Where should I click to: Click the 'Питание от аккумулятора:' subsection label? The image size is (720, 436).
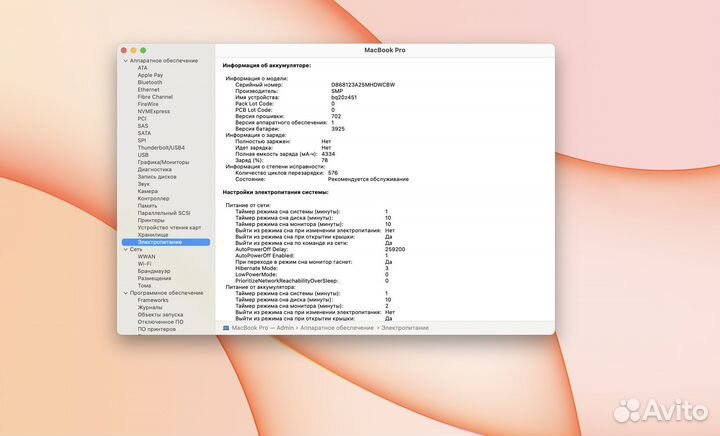point(260,287)
